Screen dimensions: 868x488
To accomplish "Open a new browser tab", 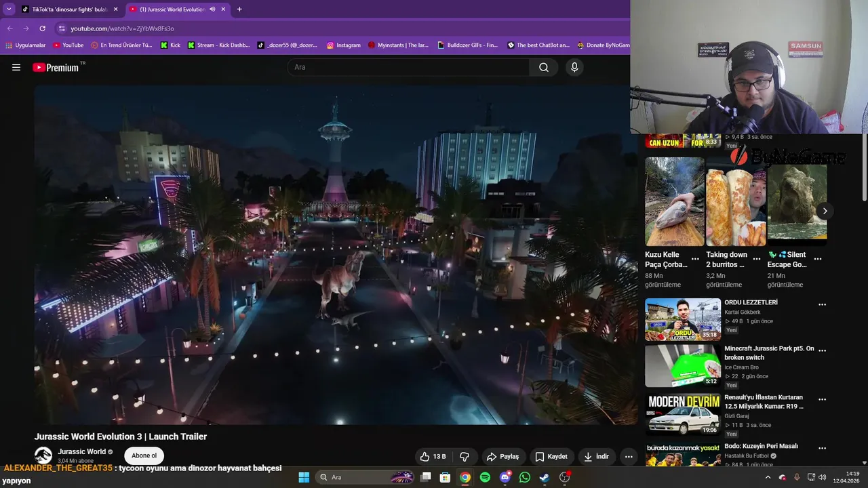I will coord(239,9).
